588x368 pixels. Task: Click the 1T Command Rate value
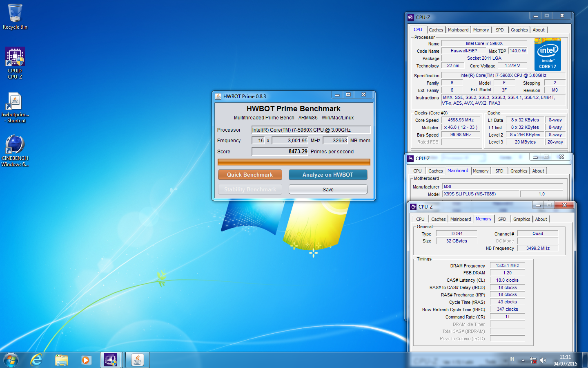tap(507, 317)
